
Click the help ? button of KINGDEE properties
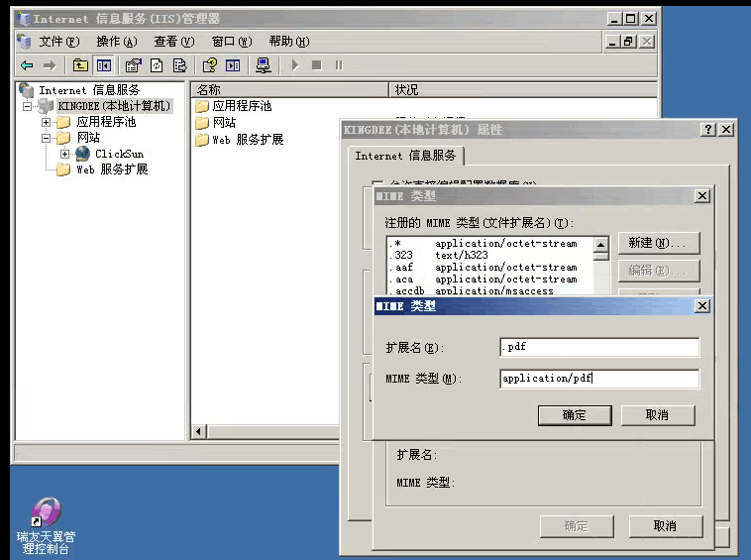708,129
